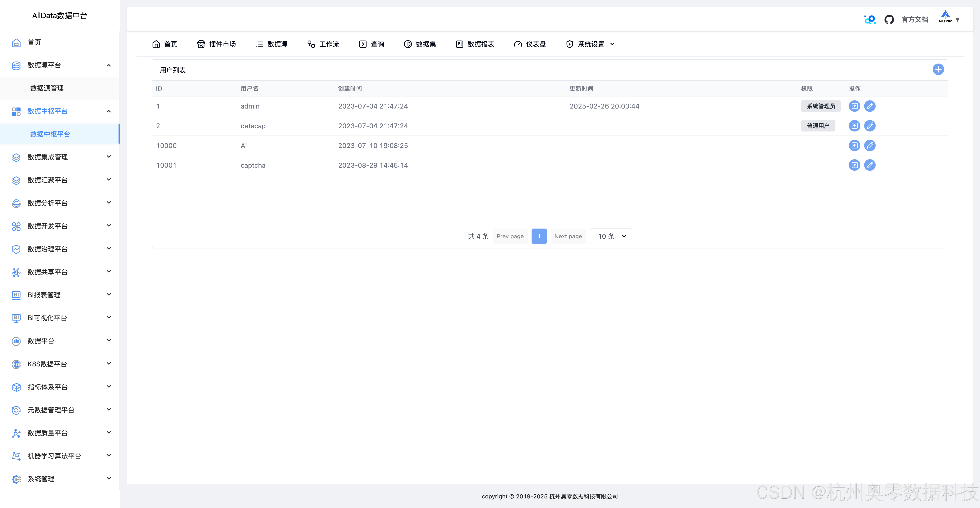Click upload icon in Ai row
Viewport: 980px width, 508px height.
point(854,146)
